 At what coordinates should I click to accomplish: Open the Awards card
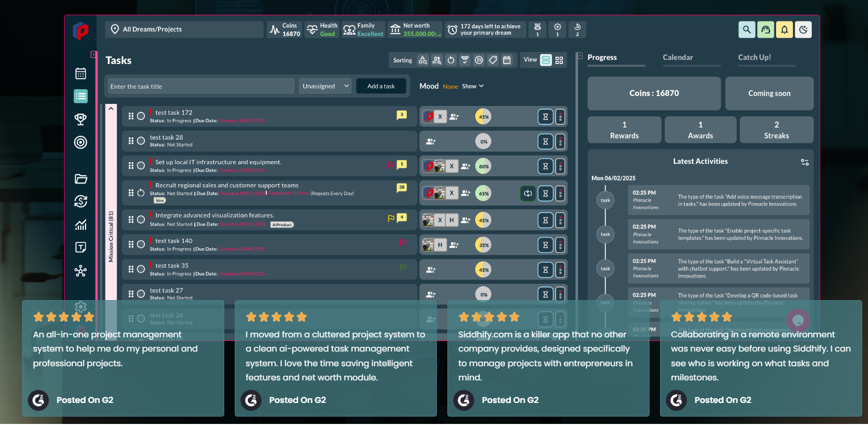point(700,130)
